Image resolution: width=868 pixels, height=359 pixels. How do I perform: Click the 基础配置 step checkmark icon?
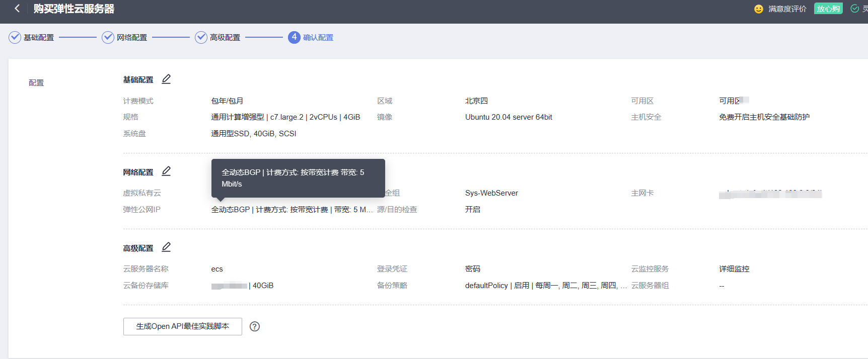click(x=15, y=38)
